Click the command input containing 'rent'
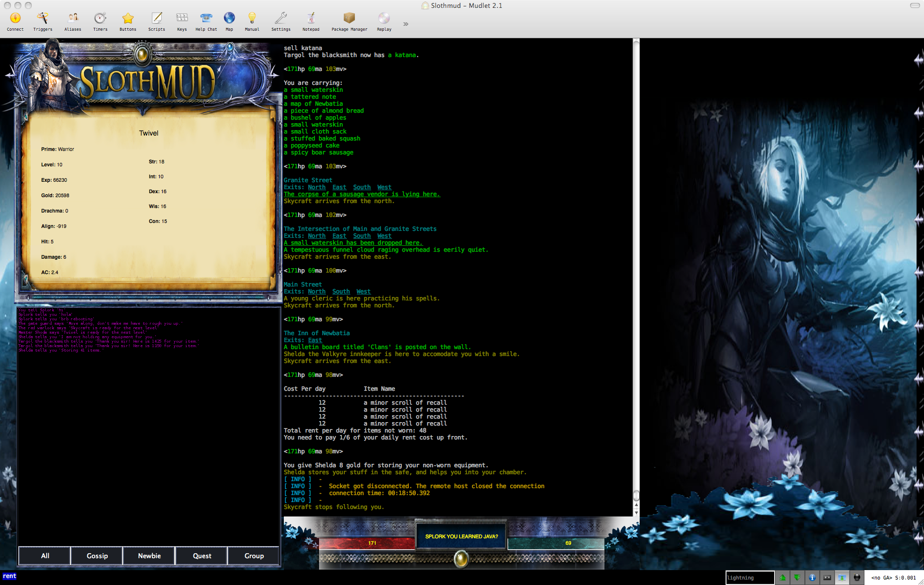The width and height of the screenshot is (924, 585). pos(362,577)
